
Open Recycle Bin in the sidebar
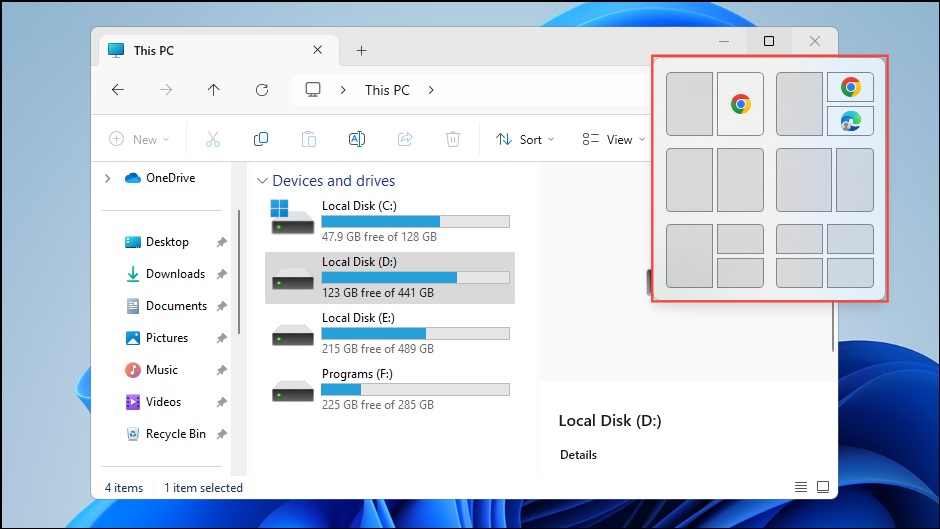pos(165,434)
